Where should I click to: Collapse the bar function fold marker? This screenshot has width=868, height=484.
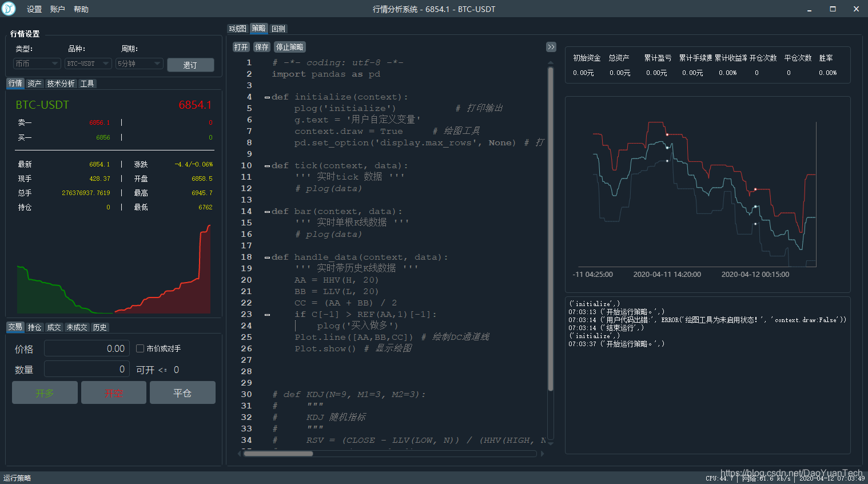(x=267, y=212)
